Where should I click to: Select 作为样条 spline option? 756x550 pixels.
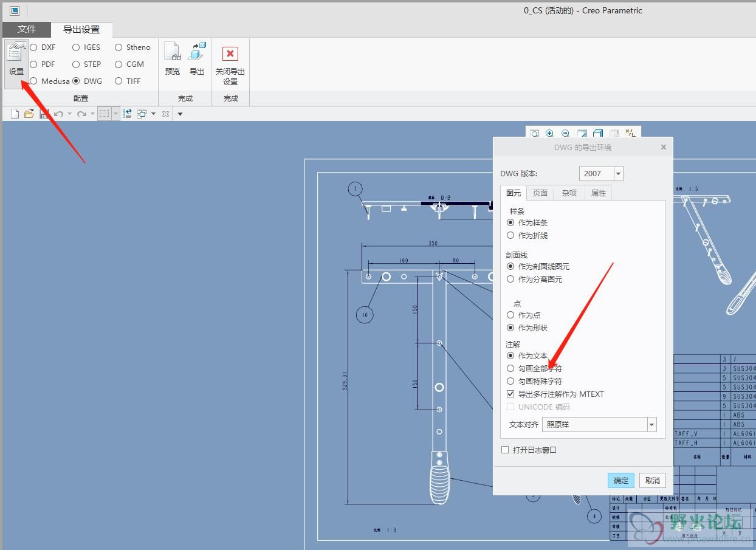click(510, 222)
